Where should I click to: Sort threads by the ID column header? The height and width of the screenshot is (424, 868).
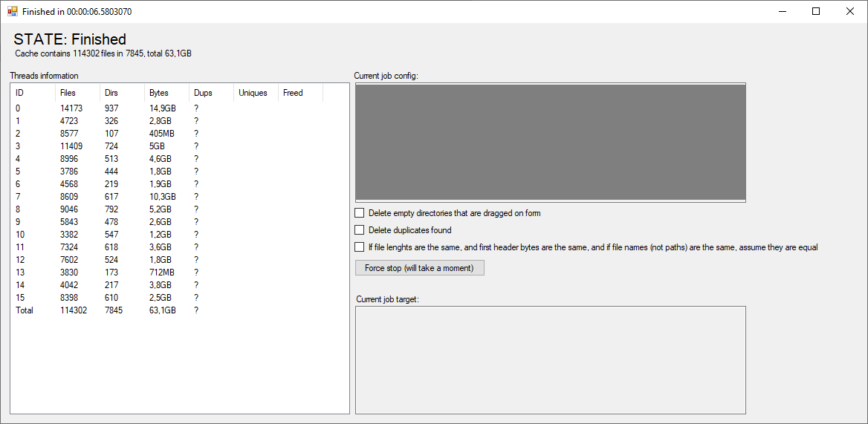pos(33,93)
